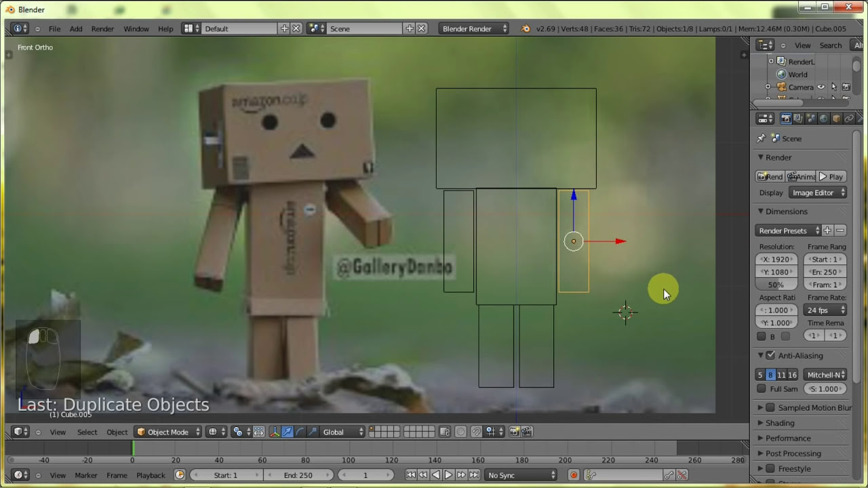868x488 pixels.
Task: Enable the Freestyle checkbox
Action: click(x=770, y=469)
